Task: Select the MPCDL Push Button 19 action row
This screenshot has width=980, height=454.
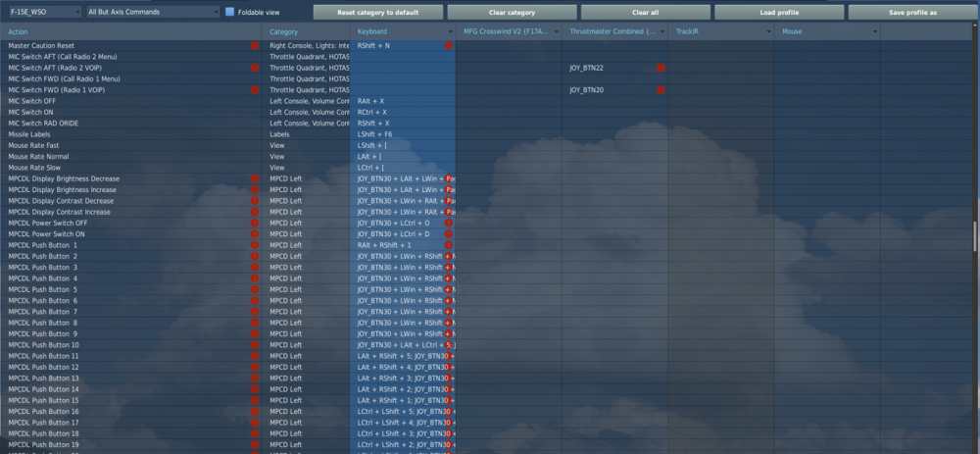Action: coord(130,444)
